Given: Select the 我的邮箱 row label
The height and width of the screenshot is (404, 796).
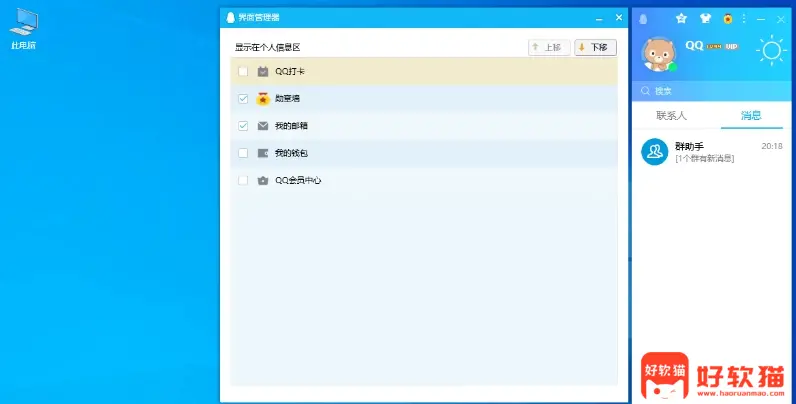Looking at the screenshot, I should point(291,126).
